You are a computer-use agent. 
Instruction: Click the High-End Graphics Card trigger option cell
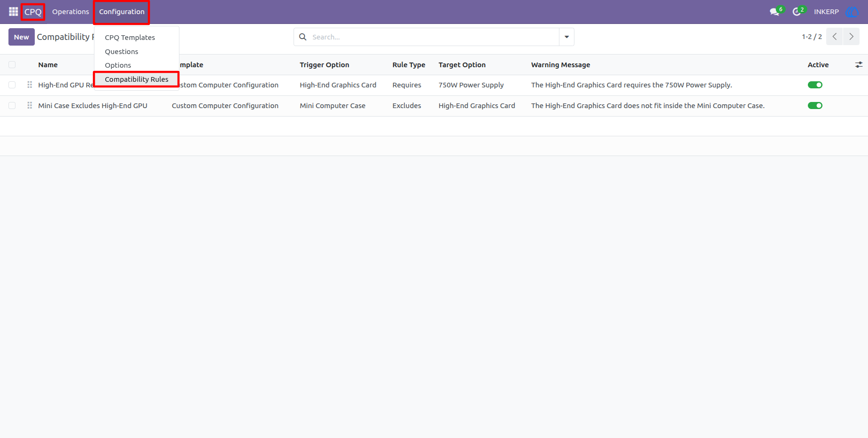[x=338, y=85]
